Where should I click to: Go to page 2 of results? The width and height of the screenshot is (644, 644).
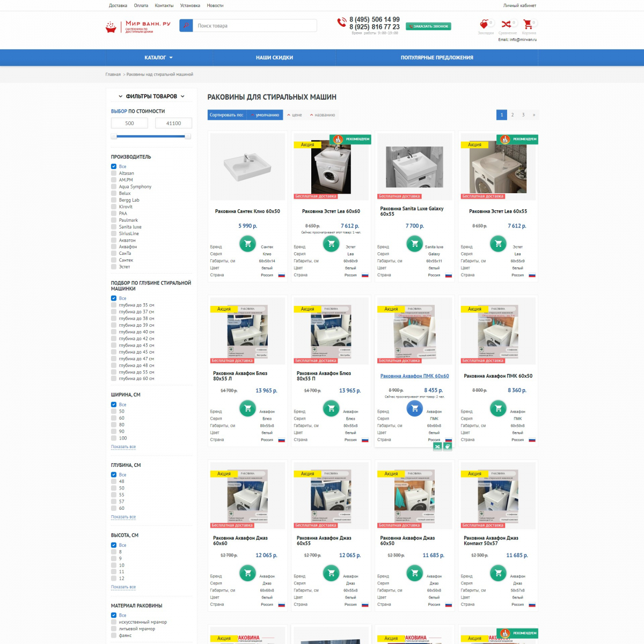coord(513,115)
